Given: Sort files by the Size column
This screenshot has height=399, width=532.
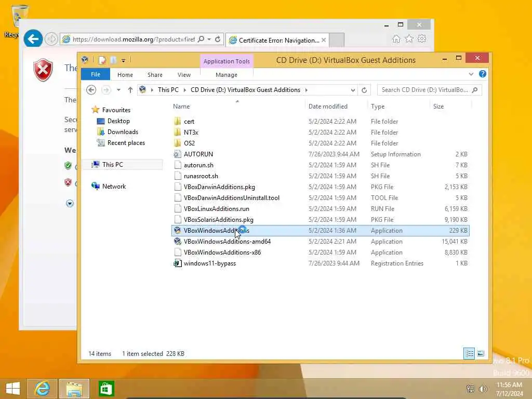Looking at the screenshot, I should click(x=438, y=107).
